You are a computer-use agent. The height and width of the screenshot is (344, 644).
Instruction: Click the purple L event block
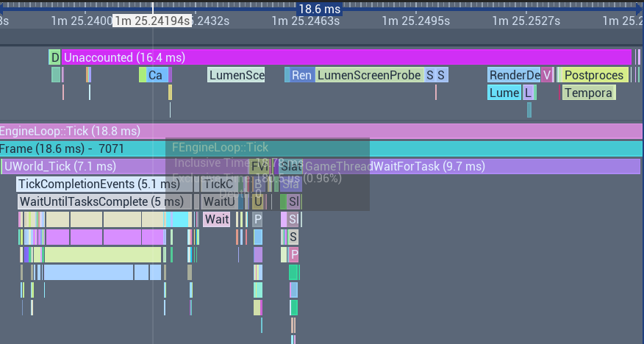tap(528, 93)
